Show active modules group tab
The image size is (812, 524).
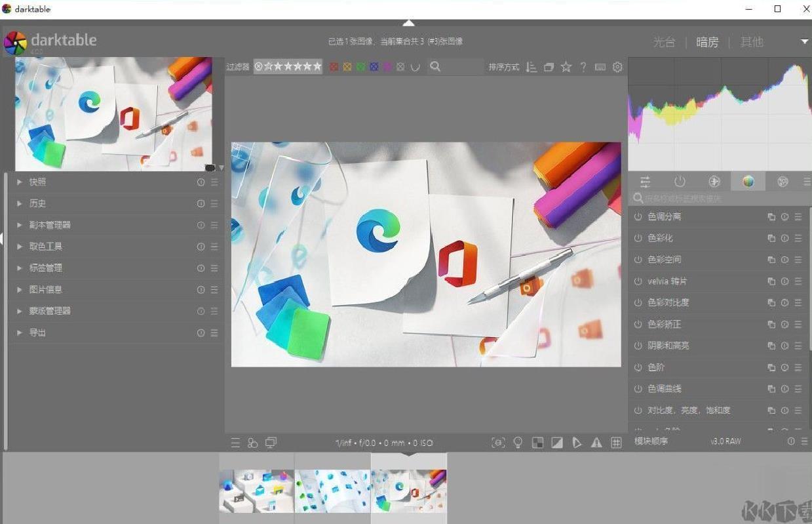pyautogui.click(x=680, y=182)
